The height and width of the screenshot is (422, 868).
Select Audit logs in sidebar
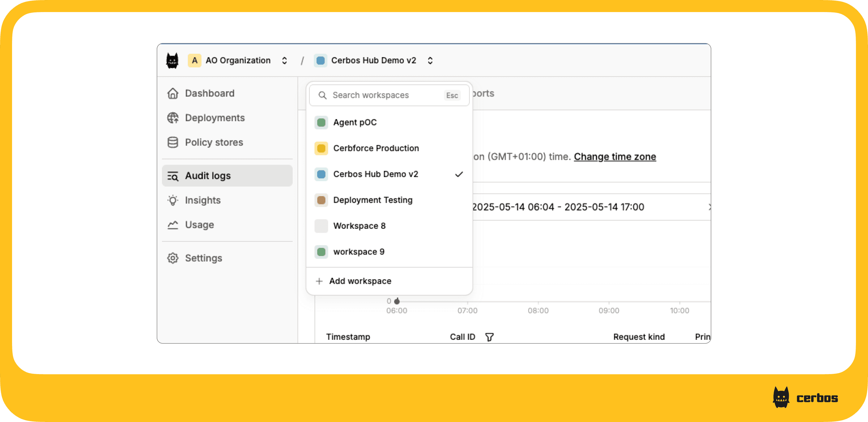click(228, 176)
